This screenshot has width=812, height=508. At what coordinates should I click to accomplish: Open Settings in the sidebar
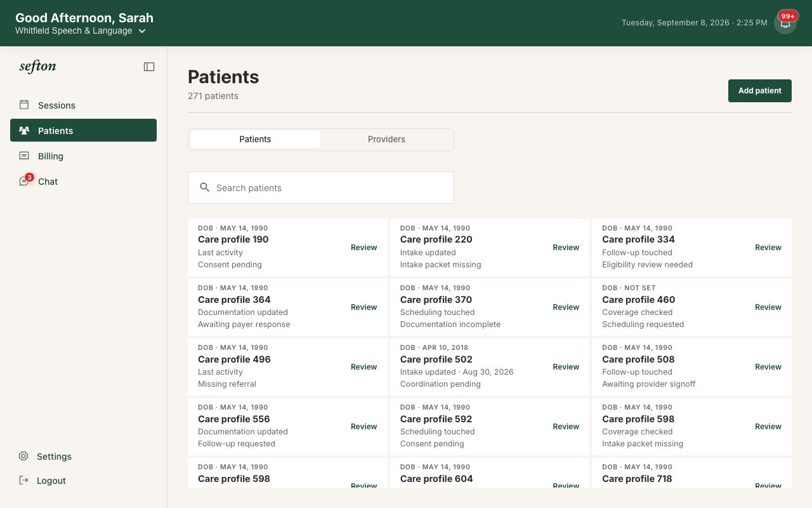point(83,456)
